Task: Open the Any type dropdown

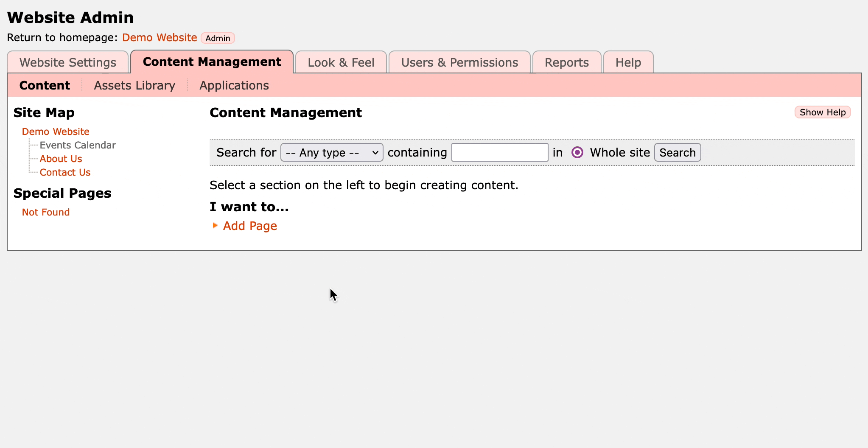Action: [332, 152]
